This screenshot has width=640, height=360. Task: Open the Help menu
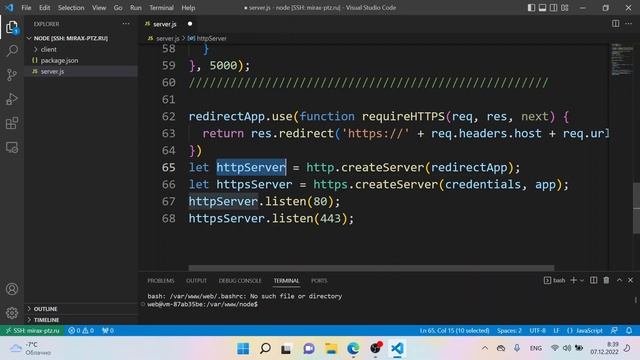click(x=188, y=8)
